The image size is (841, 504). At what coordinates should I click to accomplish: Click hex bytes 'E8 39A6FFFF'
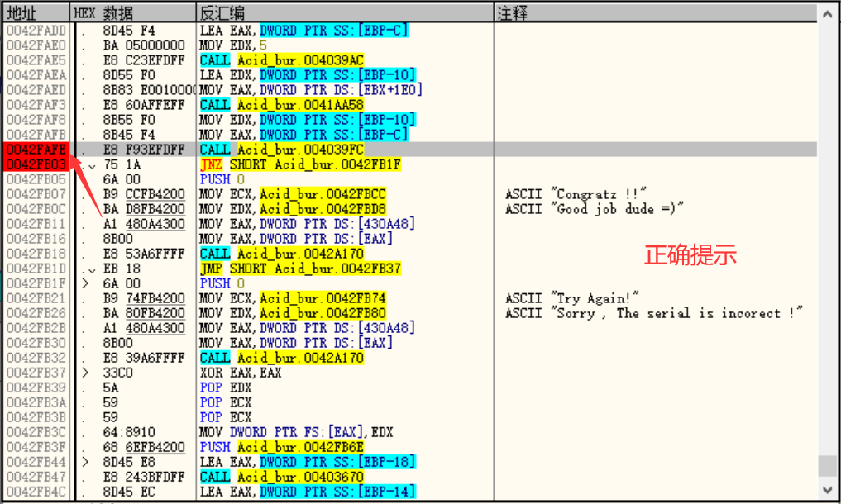point(144,358)
